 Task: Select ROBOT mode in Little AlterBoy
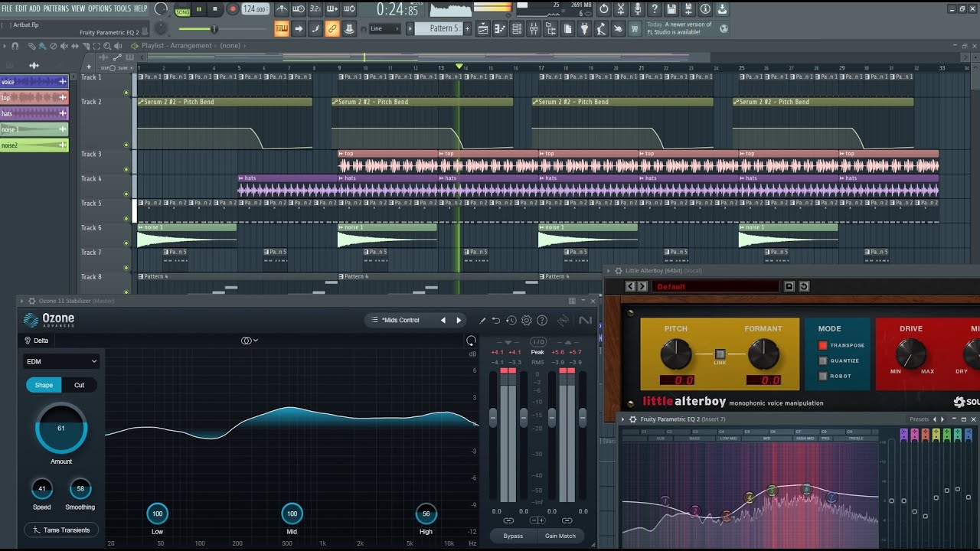[x=823, y=376]
